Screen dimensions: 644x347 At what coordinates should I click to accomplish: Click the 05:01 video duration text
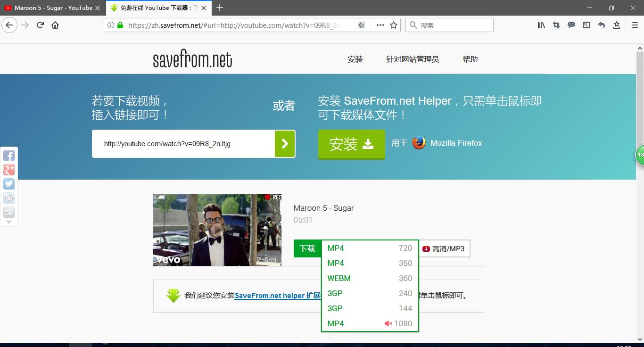point(303,220)
